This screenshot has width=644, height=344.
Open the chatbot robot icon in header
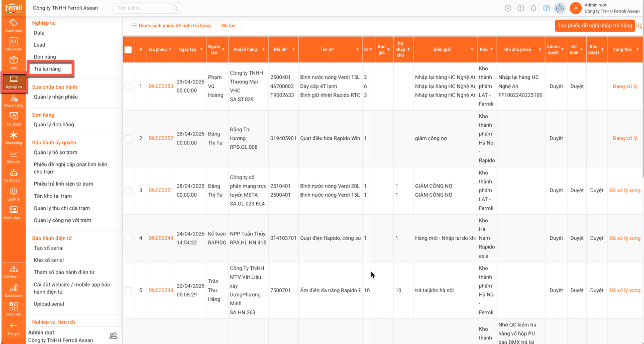click(x=560, y=8)
